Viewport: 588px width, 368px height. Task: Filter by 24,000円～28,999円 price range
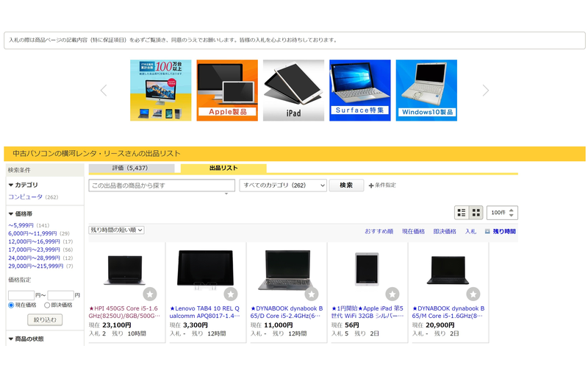point(34,258)
